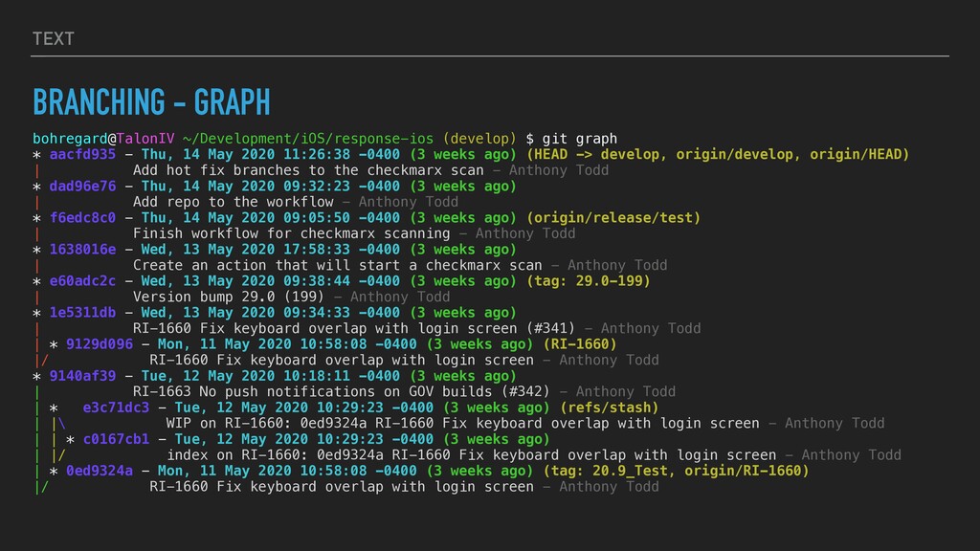Click commit hash aacfd935

82,155
